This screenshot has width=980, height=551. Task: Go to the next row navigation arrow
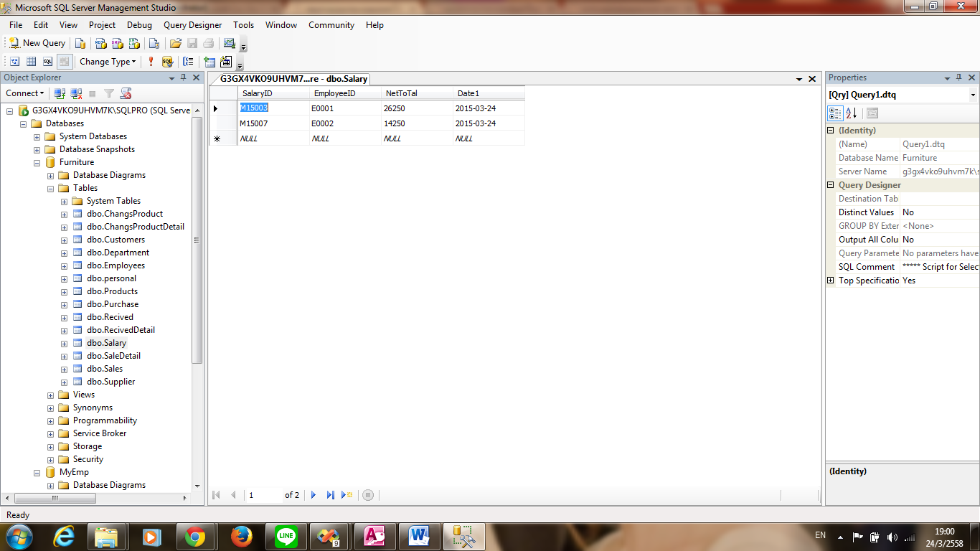[x=314, y=495]
